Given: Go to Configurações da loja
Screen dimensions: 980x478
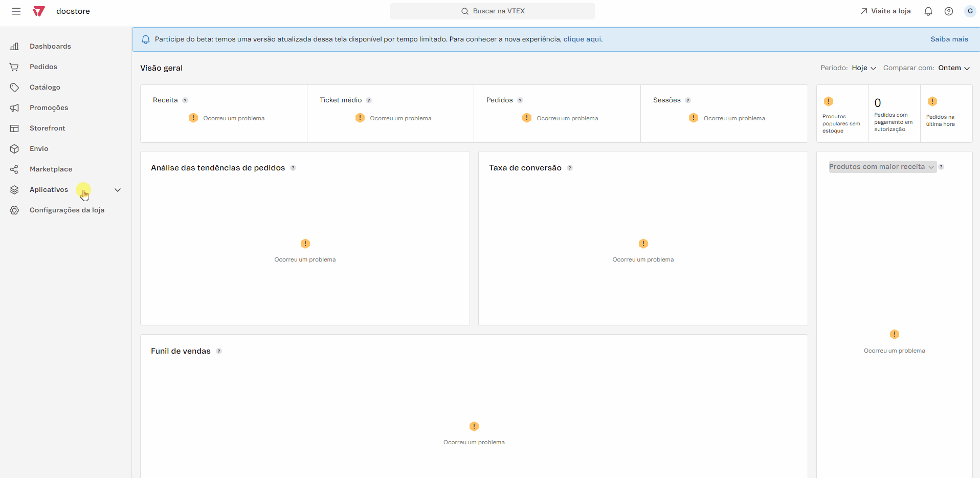Looking at the screenshot, I should (67, 210).
